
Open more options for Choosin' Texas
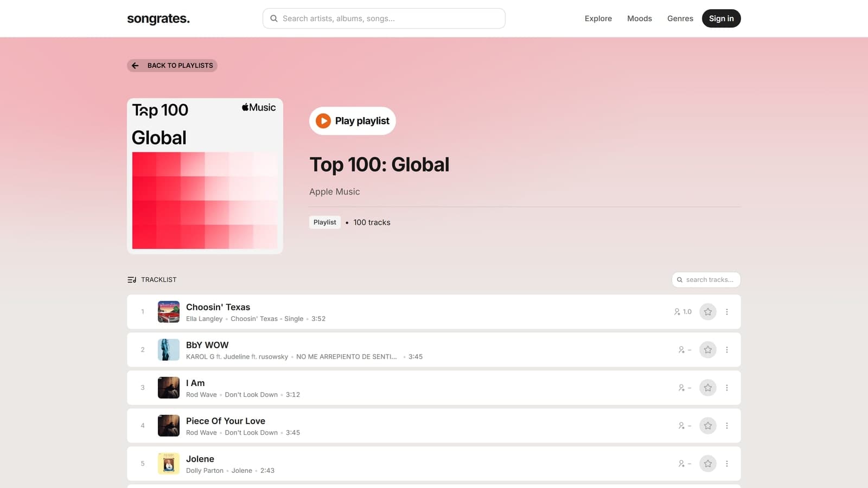pyautogui.click(x=727, y=312)
